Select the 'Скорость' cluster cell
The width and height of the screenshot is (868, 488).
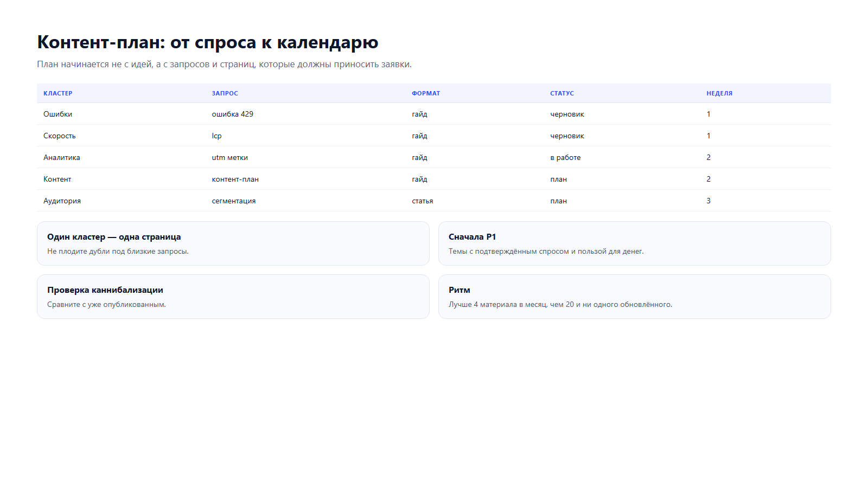tap(60, 136)
